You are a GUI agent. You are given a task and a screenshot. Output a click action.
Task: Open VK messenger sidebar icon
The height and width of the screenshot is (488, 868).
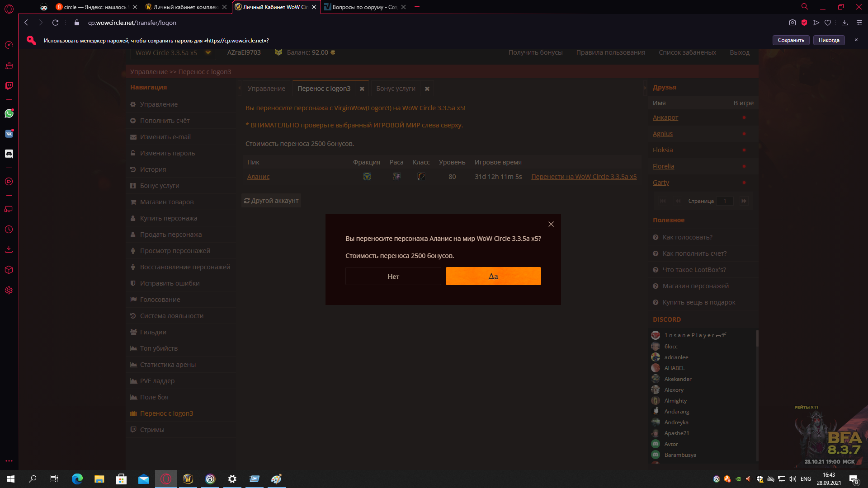pos(9,134)
